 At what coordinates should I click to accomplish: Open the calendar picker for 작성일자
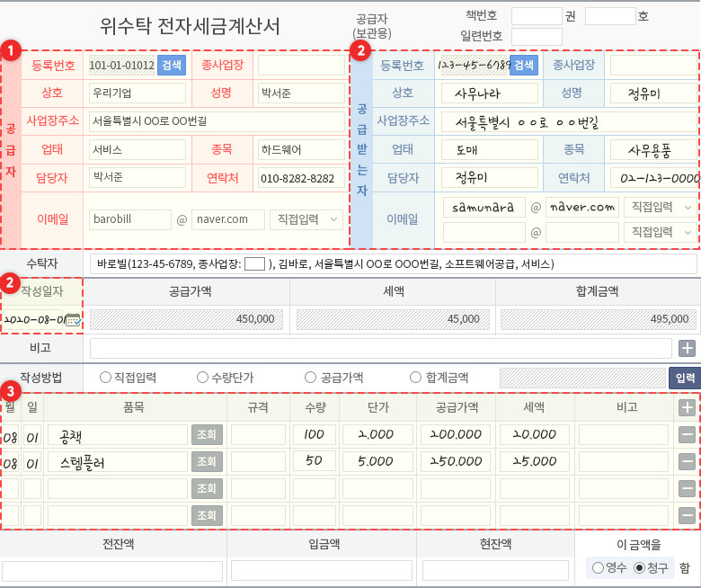tap(73, 320)
